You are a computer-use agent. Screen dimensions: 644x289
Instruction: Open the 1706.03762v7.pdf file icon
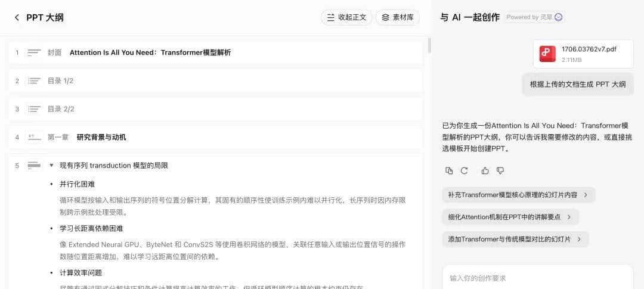click(x=547, y=54)
